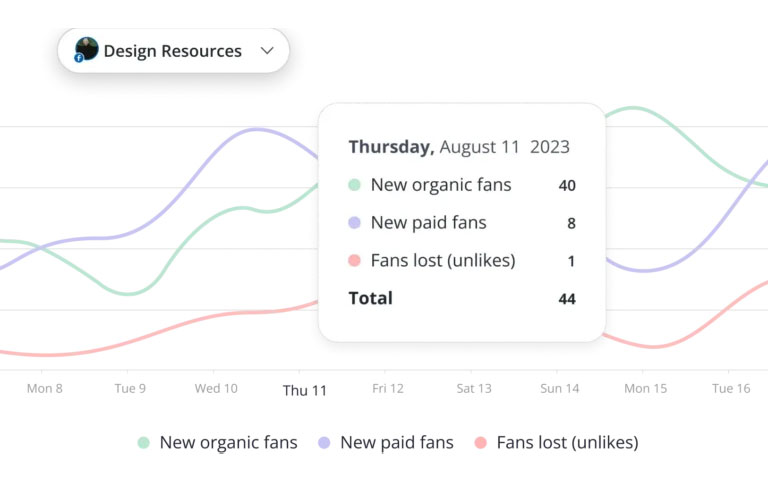Click red Fans lost dot in tooltip

354,261
